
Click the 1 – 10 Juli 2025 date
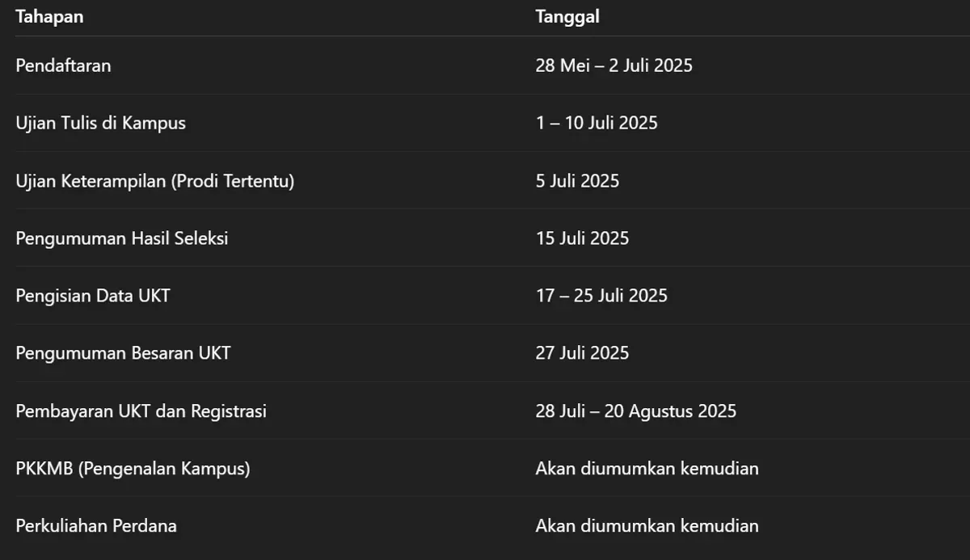tap(597, 123)
